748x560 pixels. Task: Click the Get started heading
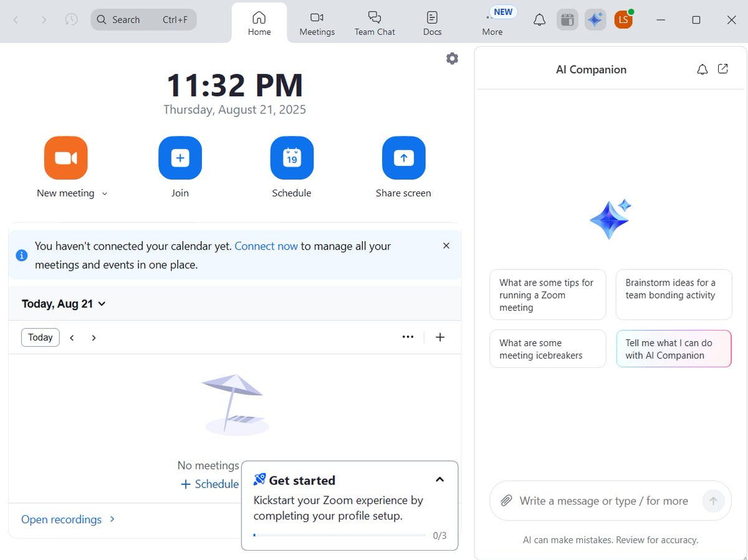click(302, 480)
